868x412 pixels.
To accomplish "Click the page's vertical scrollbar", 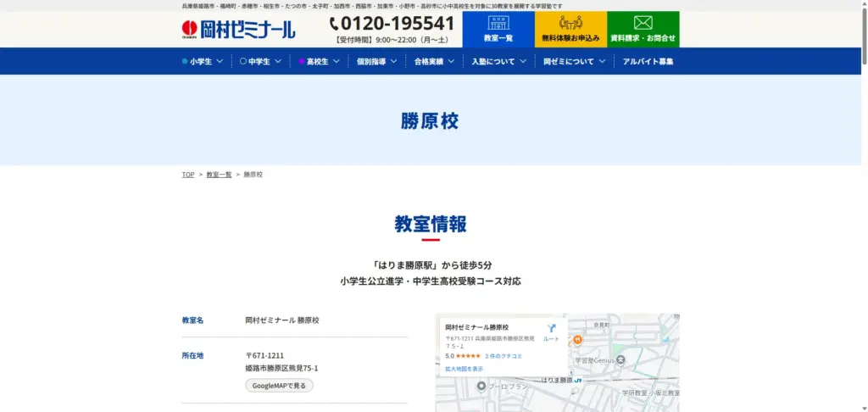I will click(x=864, y=206).
